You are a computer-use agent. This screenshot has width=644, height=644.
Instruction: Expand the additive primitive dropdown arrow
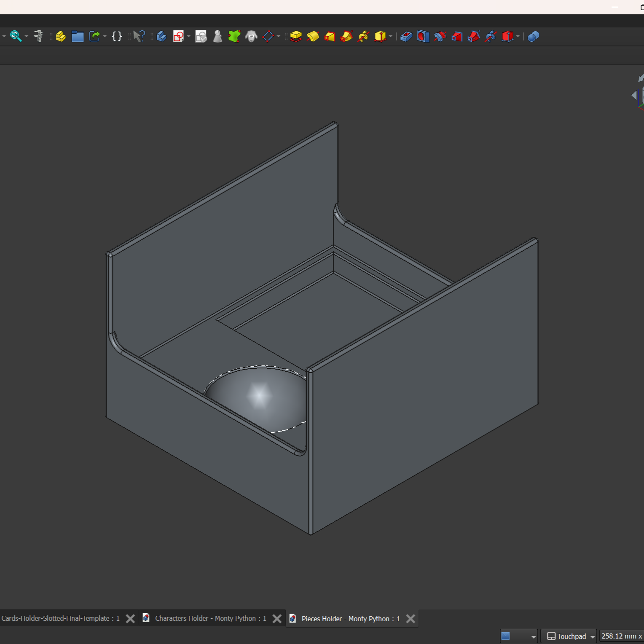click(391, 37)
